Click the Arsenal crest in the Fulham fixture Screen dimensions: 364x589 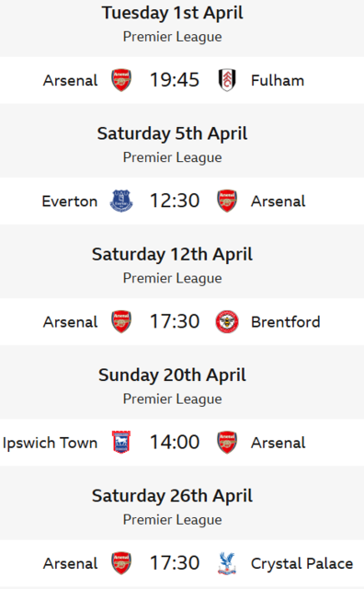coord(121,80)
